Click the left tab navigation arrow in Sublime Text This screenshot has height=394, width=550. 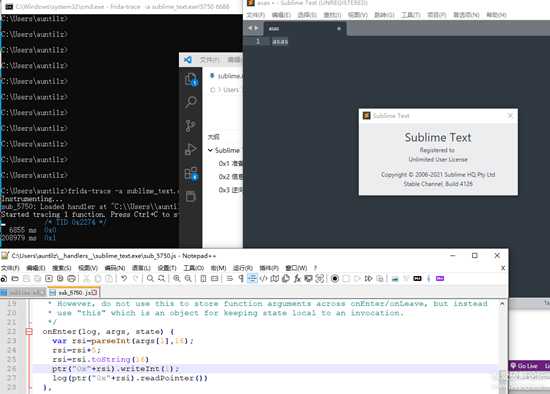[x=250, y=28]
